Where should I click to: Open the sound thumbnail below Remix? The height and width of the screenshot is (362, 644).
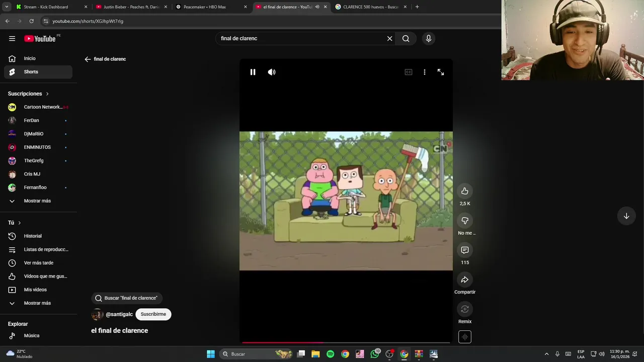click(x=465, y=337)
